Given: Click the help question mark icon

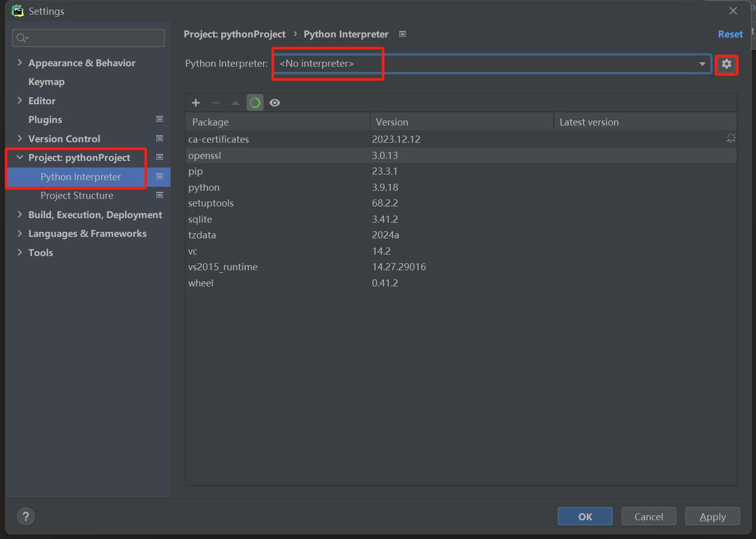Looking at the screenshot, I should coord(26,516).
